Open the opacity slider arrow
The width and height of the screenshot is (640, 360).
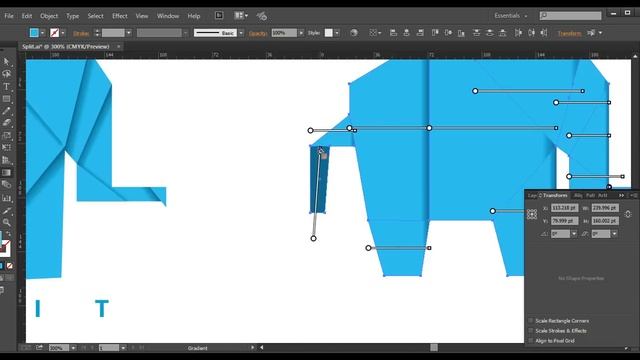[x=301, y=33]
